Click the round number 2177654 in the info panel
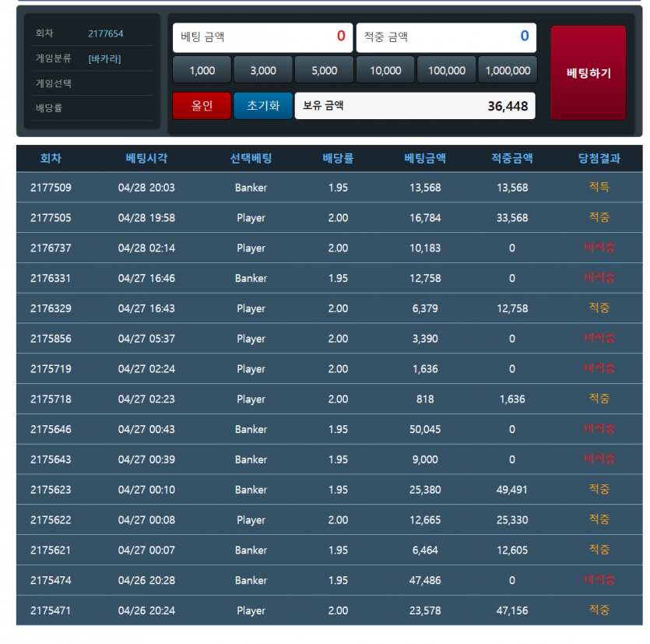 click(105, 33)
